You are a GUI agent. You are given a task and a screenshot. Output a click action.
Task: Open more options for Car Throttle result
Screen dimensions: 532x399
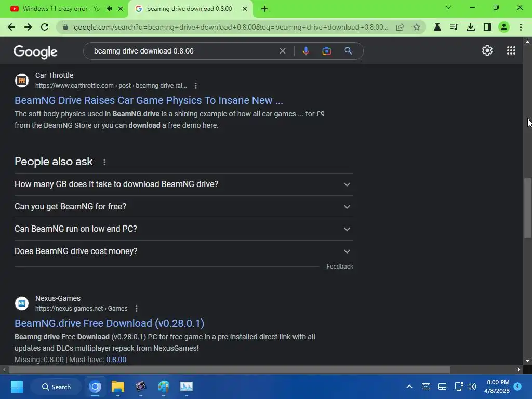(196, 86)
